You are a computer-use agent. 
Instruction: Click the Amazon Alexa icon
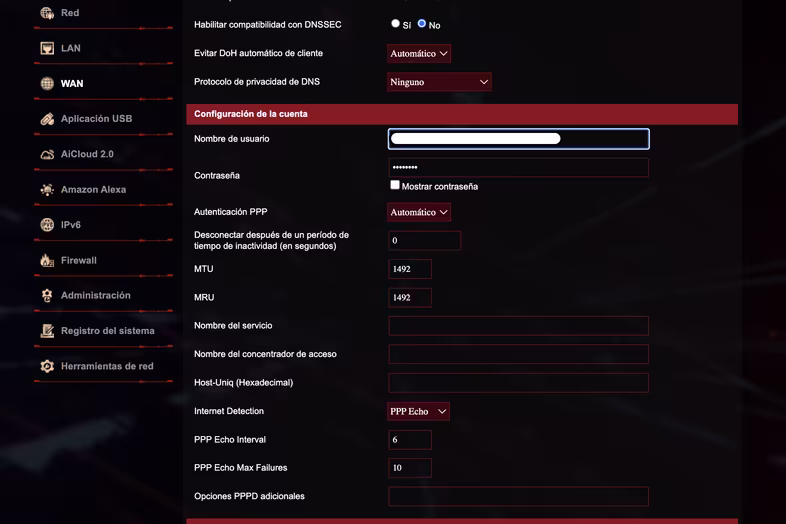(x=47, y=190)
